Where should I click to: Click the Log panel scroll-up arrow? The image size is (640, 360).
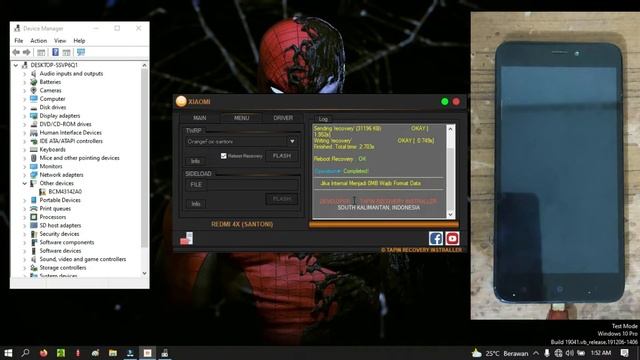451,129
